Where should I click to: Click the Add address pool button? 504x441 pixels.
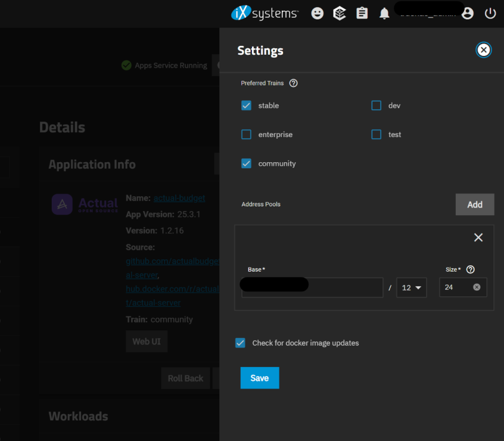coord(475,205)
